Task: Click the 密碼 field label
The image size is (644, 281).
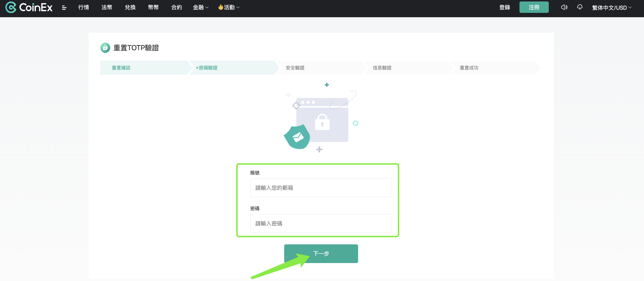Action: [255, 208]
